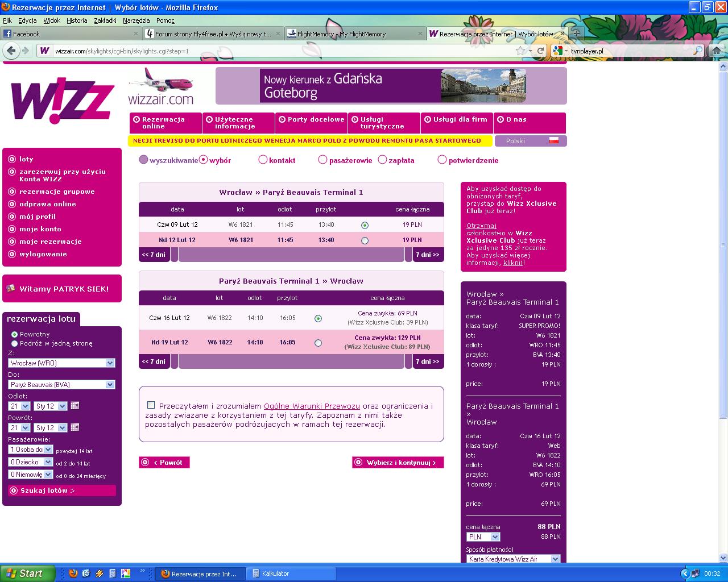Click the Gdańsk Goteborg banner image

pyautogui.click(x=391, y=86)
